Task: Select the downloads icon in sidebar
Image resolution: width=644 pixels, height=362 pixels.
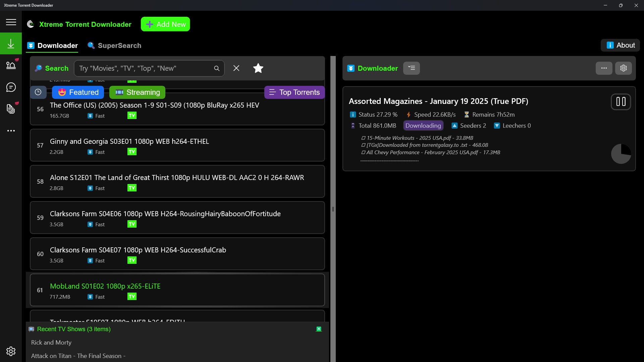Action: click(11, 44)
